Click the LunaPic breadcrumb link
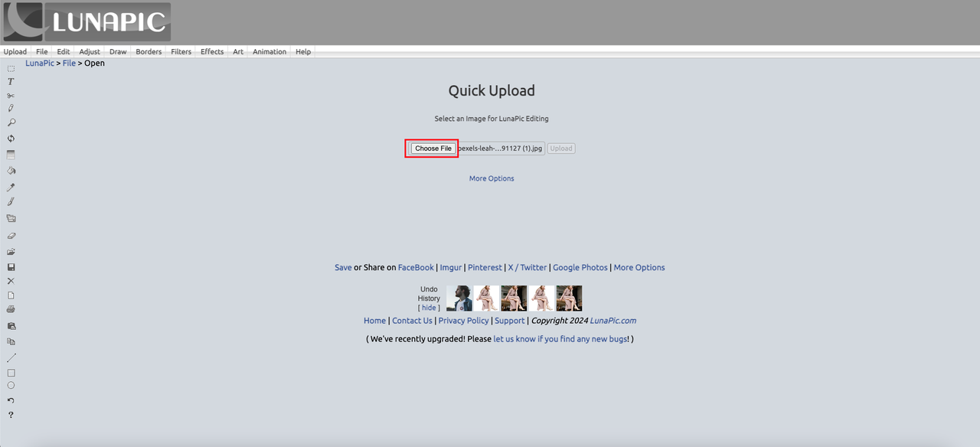Viewport: 980px width, 447px height. 40,64
